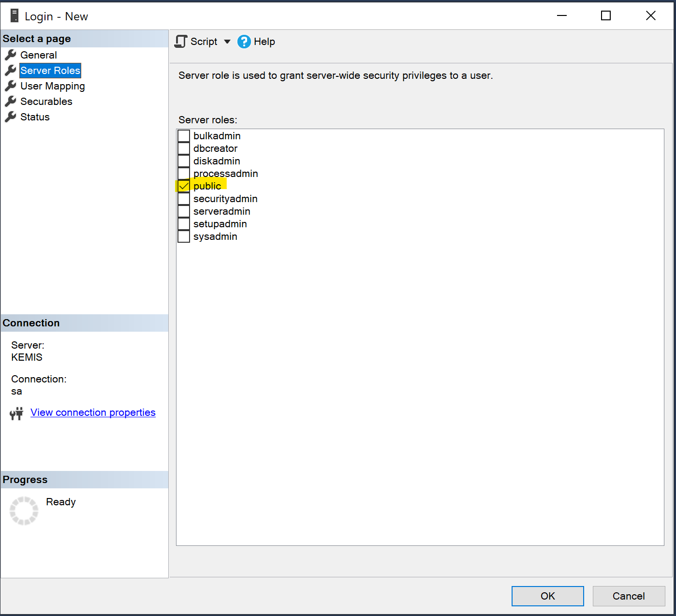
Task: Tick the dbcreator role checkbox
Action: pyautogui.click(x=184, y=148)
